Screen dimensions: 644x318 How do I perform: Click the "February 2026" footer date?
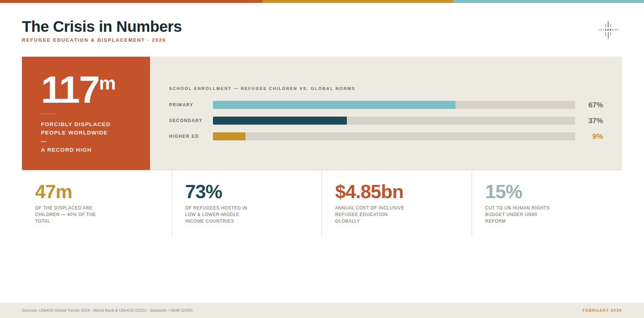click(602, 310)
